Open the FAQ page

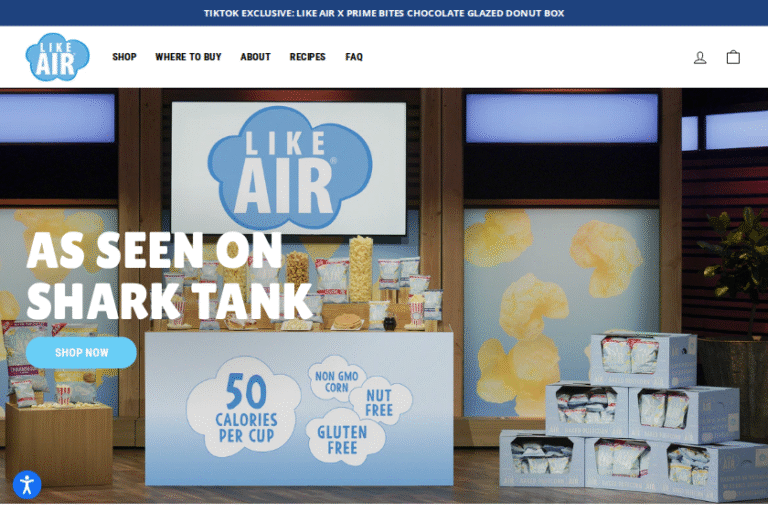tap(354, 57)
